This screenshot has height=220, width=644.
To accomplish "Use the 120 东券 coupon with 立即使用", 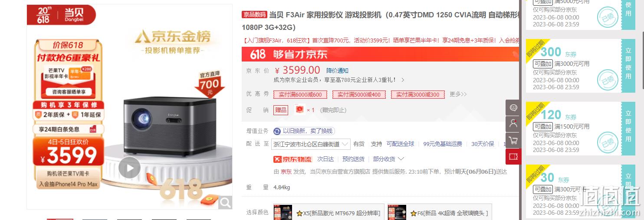I will [628, 129].
